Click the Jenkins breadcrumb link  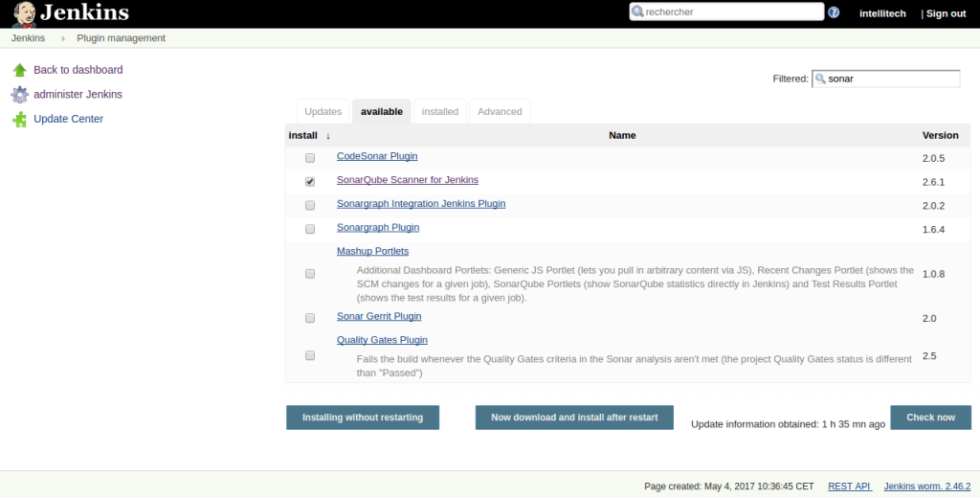click(x=28, y=38)
